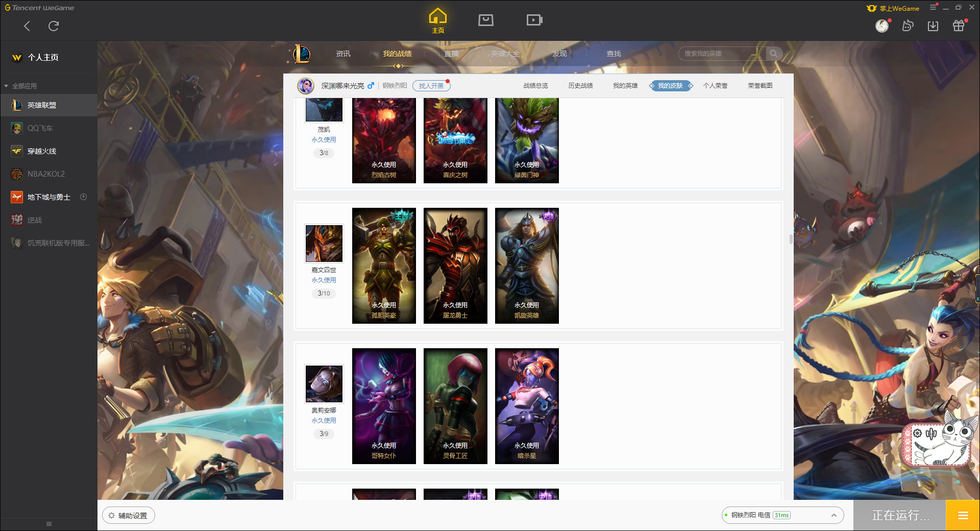Image resolution: width=980 pixels, height=531 pixels.
Task: Open the 英雄大全 tab
Action: (505, 54)
